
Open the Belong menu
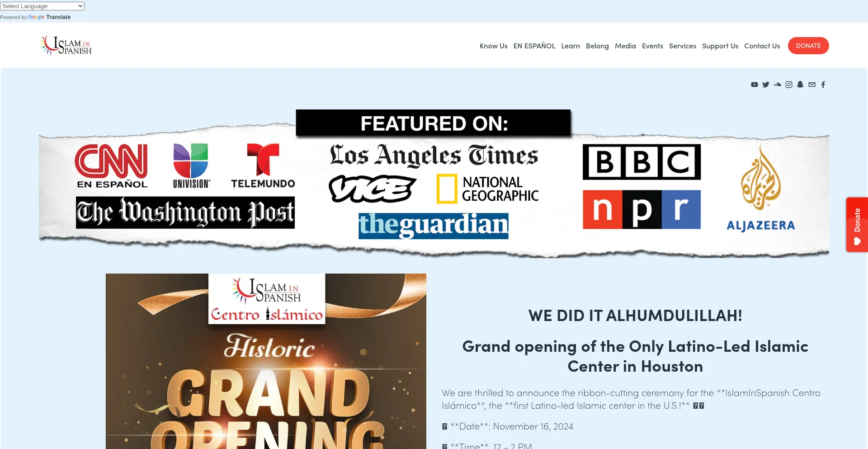pos(597,46)
